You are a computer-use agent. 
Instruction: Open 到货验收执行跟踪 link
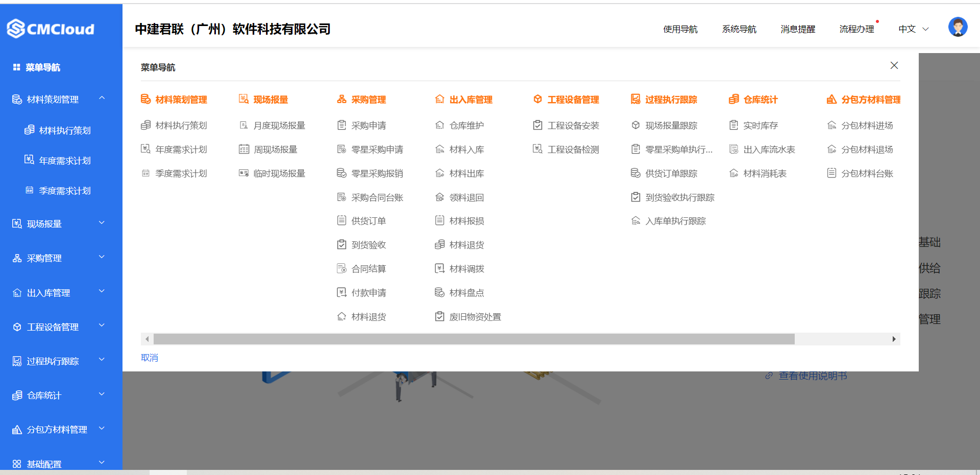(679, 197)
